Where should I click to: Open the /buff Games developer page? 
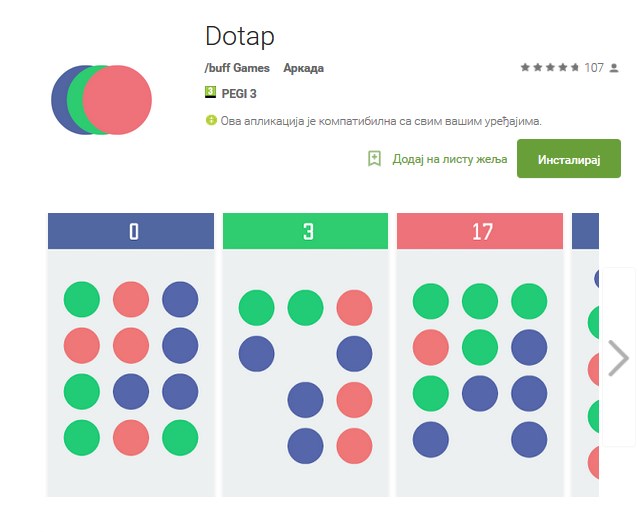pos(237,68)
